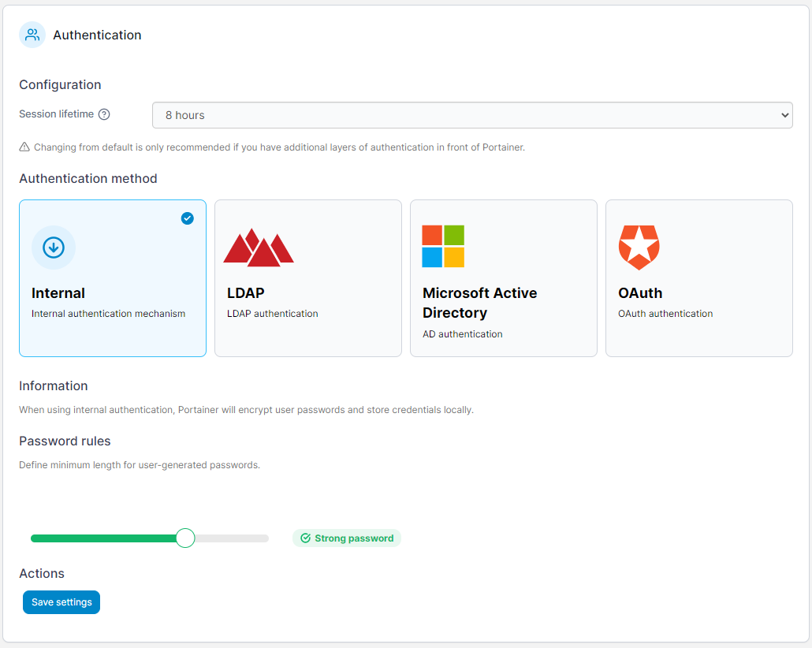Viewport: 812px width, 648px height.
Task: Click the password length slider handle
Action: (185, 538)
